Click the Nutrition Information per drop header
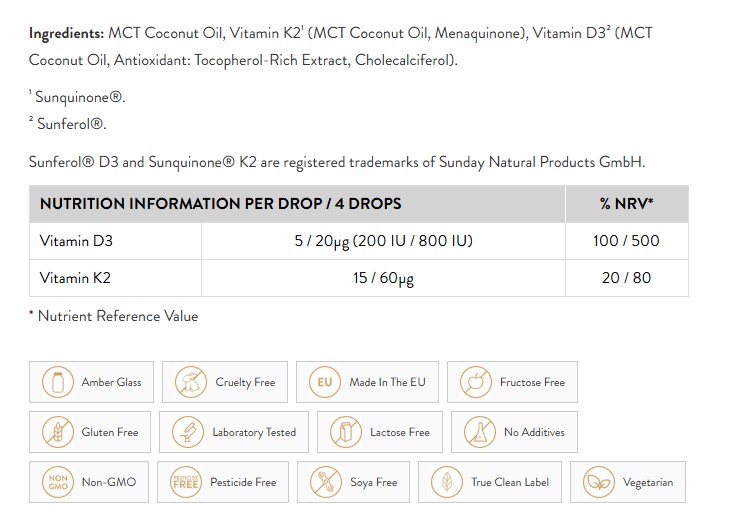This screenshot has width=742, height=530. point(221,203)
